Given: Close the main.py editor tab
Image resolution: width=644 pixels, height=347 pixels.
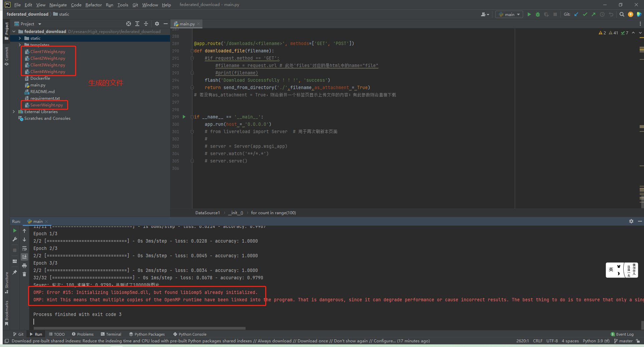Looking at the screenshot, I should pos(198,24).
